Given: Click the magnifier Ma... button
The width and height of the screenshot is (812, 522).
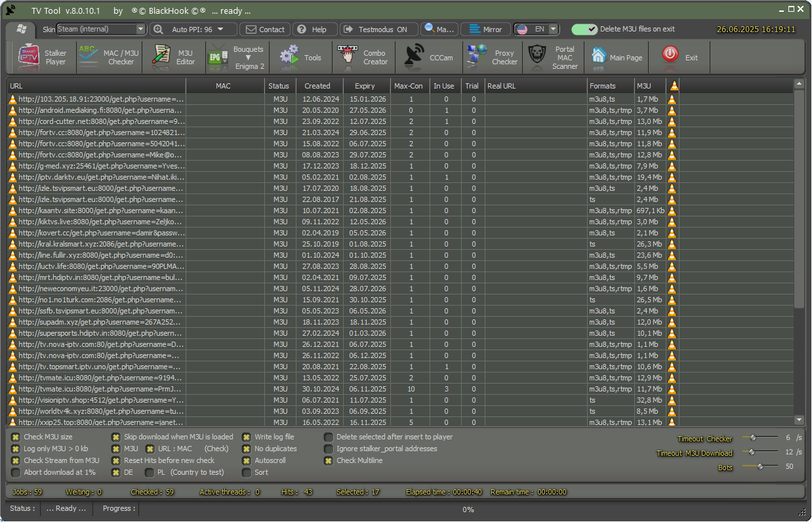Looking at the screenshot, I should (x=439, y=30).
